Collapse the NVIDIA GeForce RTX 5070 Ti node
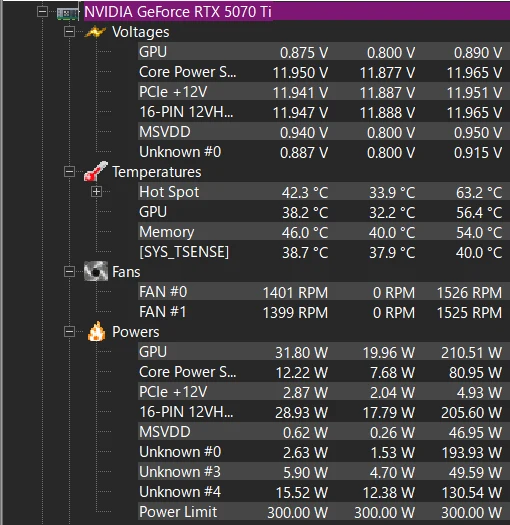 point(43,12)
